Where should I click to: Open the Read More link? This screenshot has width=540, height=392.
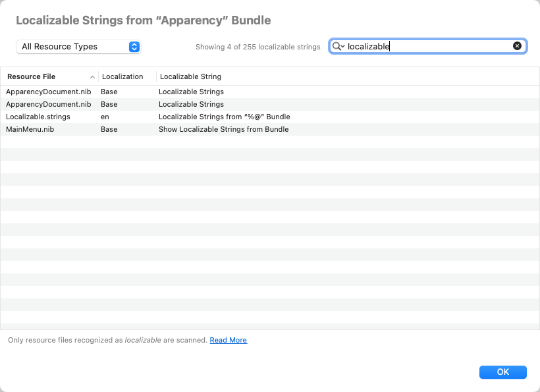(228, 340)
